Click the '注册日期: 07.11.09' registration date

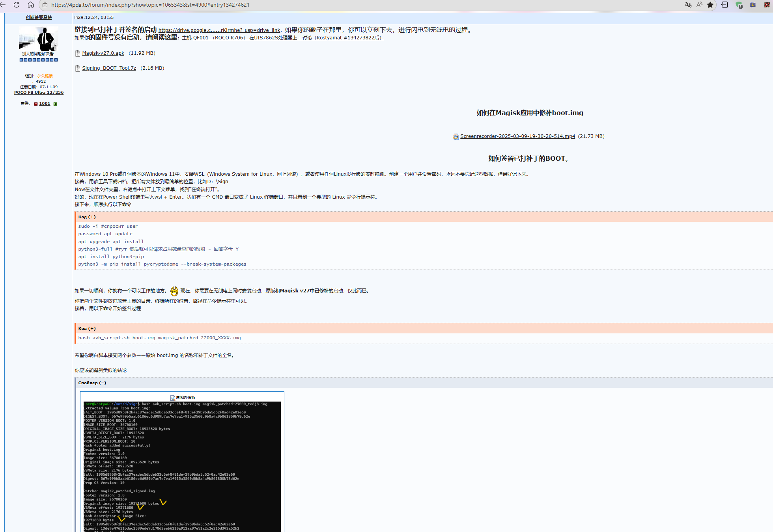pyautogui.click(x=39, y=87)
